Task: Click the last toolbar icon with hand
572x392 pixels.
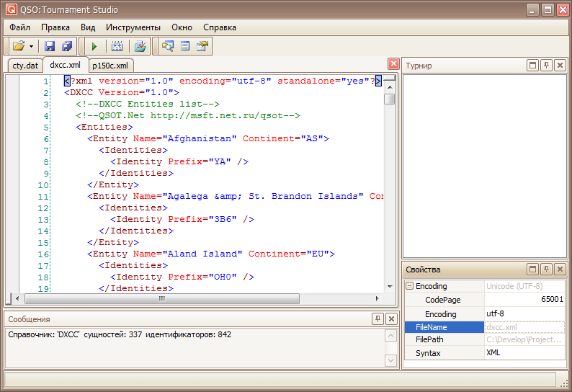Action: tap(202, 46)
